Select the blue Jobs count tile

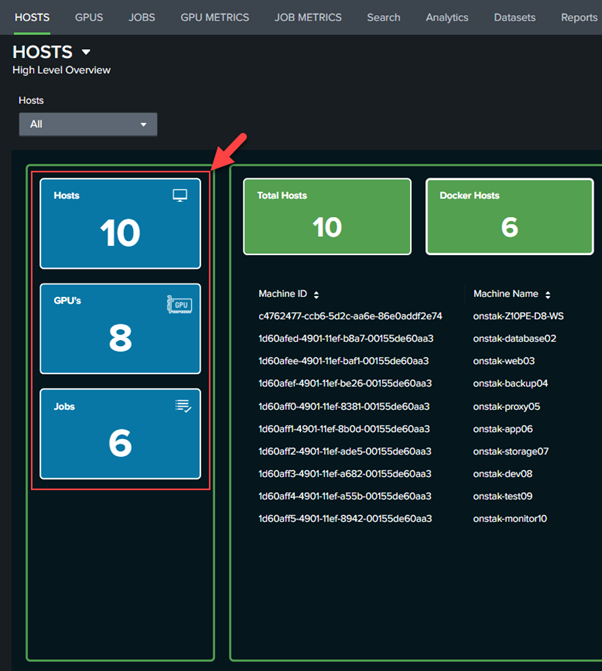[x=120, y=434]
